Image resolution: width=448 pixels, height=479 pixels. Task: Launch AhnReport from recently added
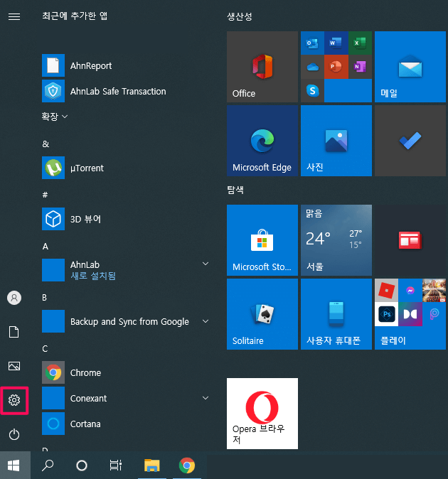coord(125,65)
